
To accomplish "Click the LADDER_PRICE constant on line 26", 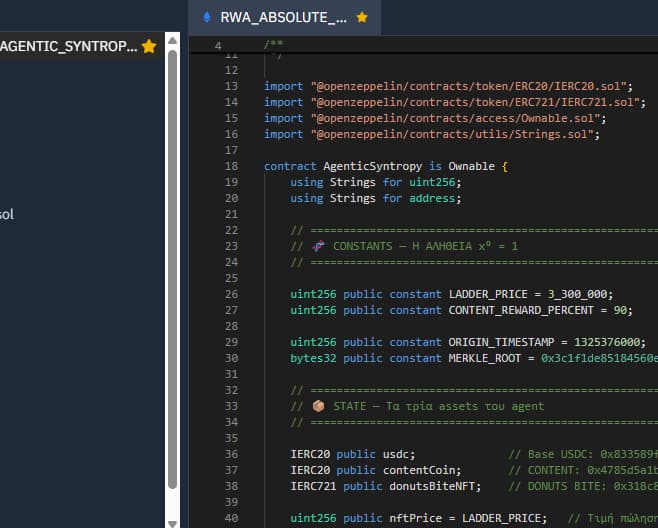I will click(x=490, y=294).
